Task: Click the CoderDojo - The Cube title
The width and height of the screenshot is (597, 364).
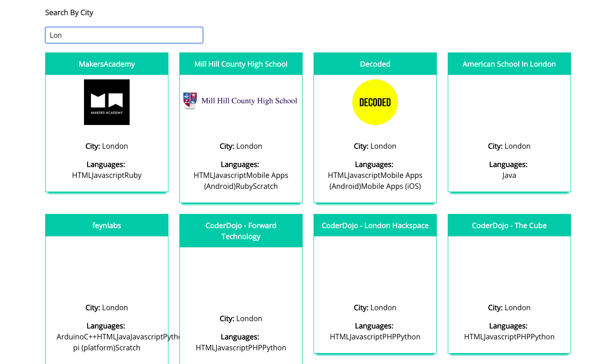Action: pyautogui.click(x=509, y=225)
